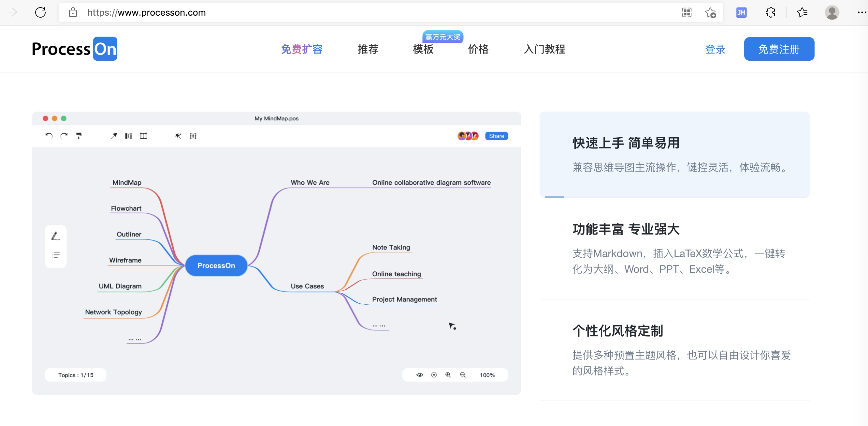Select the pen style icon in side panel
Screen dimensions: 868x426
pos(56,236)
